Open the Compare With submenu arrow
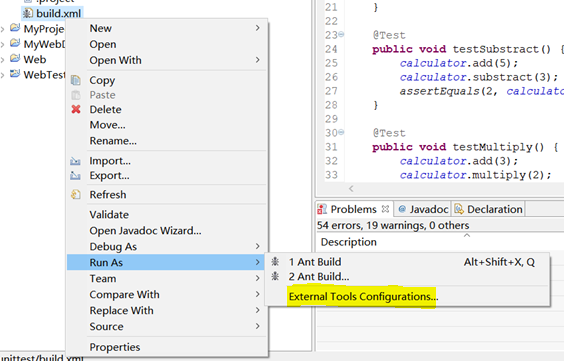The width and height of the screenshot is (564, 361). point(258,294)
